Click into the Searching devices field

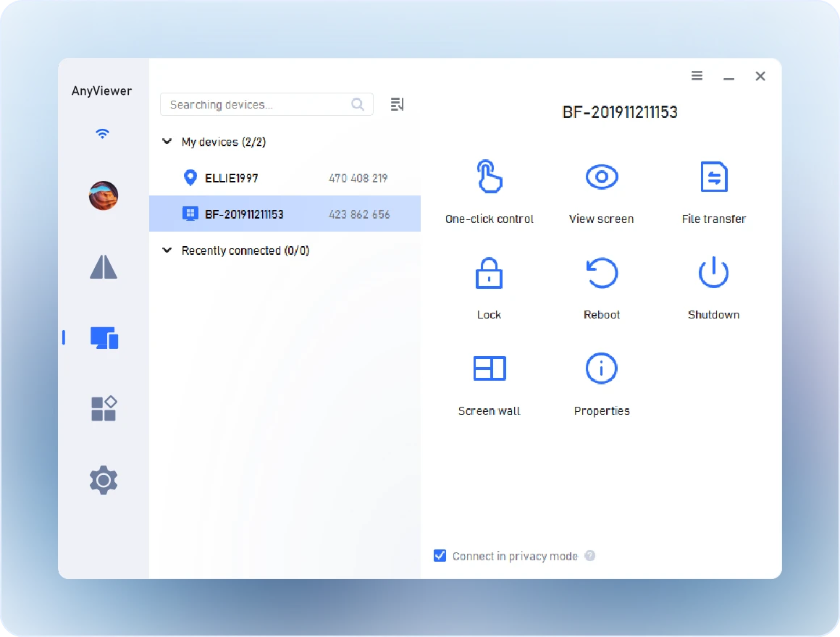266,104
